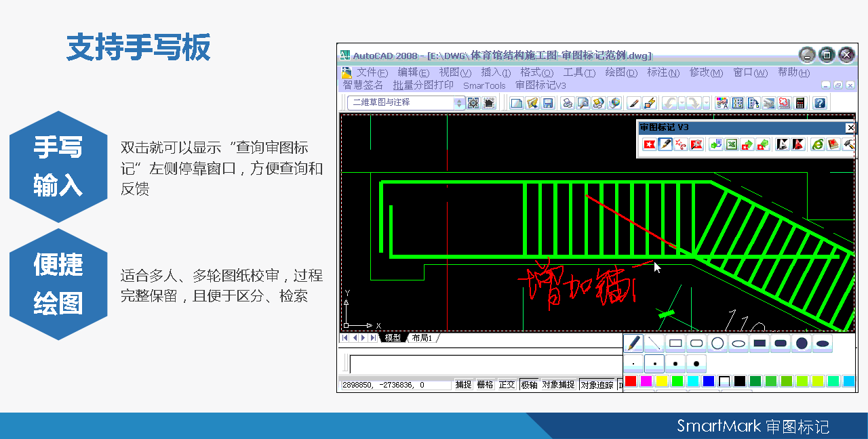Select the outlined rounded rectangle tool
The height and width of the screenshot is (439, 868).
(696, 343)
